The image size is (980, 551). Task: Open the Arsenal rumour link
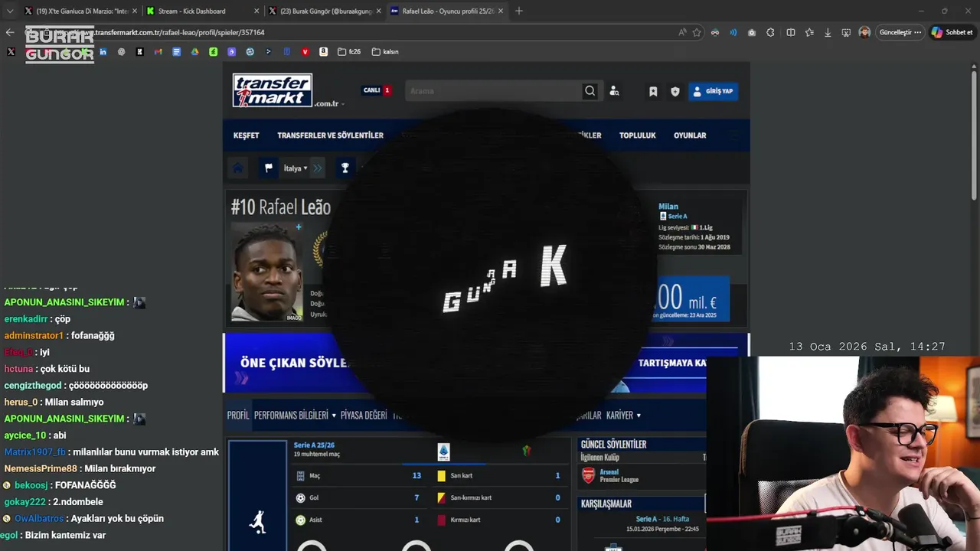(x=609, y=472)
